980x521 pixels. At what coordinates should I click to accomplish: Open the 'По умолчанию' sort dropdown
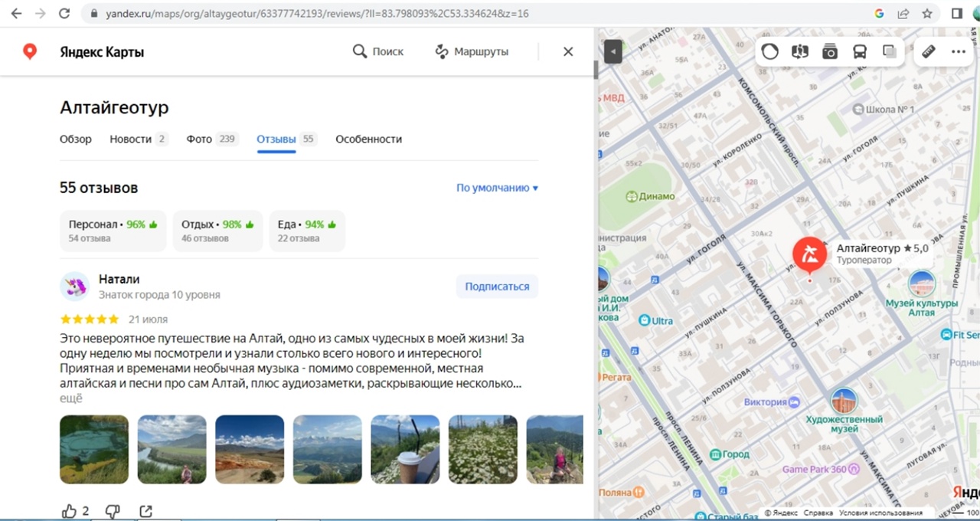[x=497, y=188]
